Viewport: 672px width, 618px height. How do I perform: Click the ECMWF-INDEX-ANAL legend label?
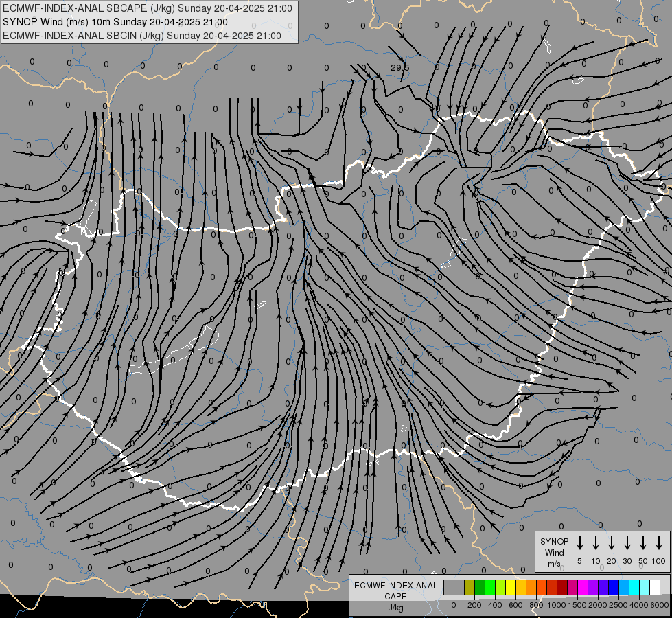pos(395,586)
